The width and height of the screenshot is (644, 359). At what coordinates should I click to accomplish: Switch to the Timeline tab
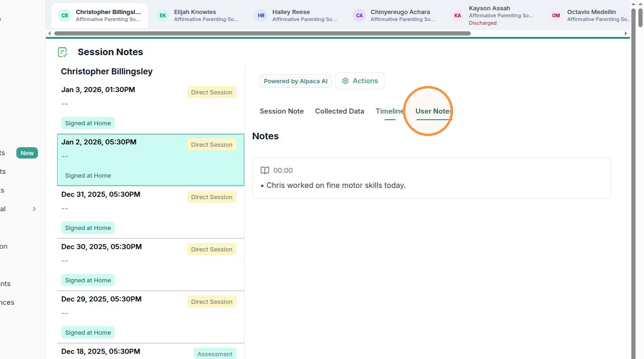click(390, 111)
